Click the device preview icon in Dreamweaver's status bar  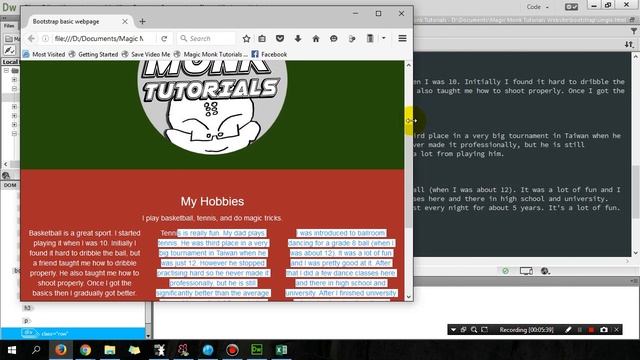(x=526, y=271)
